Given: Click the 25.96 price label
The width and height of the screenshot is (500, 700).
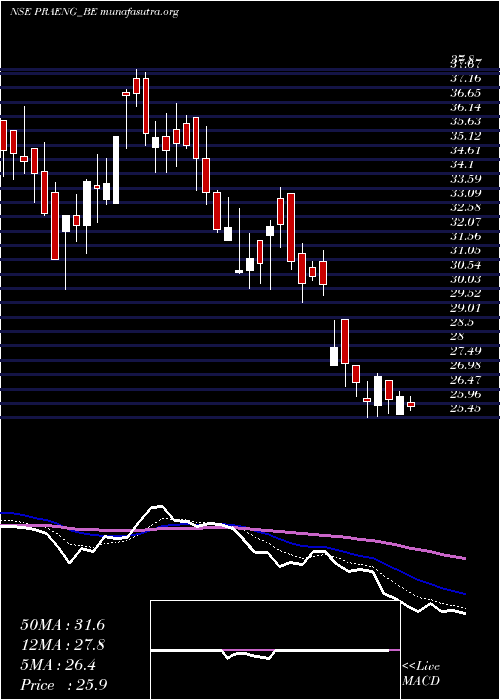Looking at the screenshot, I should click(465, 394).
